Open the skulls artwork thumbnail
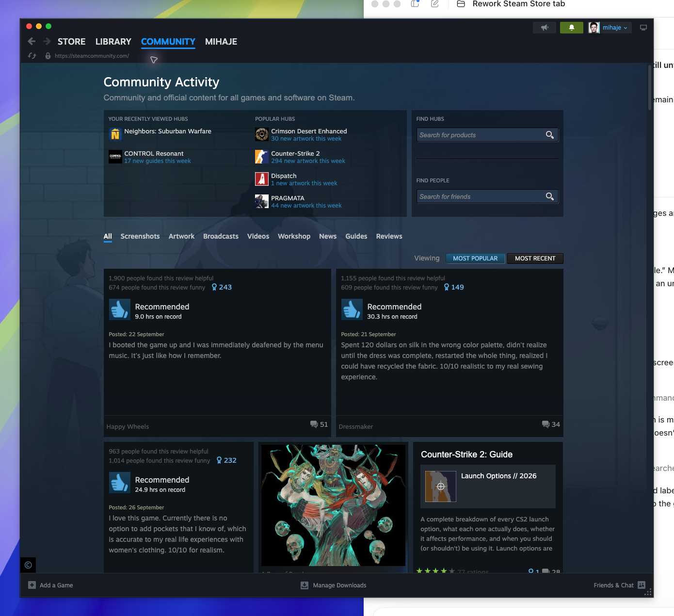Image resolution: width=674 pixels, height=616 pixels. pos(334,505)
